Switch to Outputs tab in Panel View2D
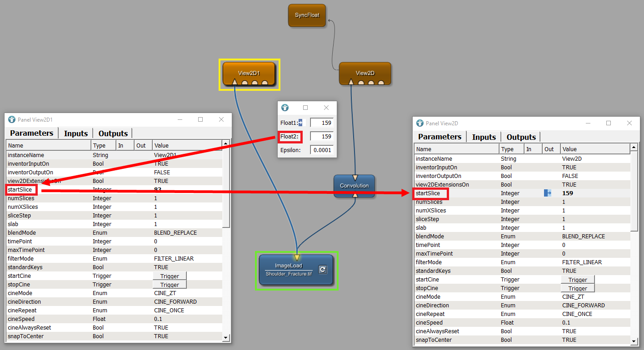Screen dimensions: 644x350 click(x=521, y=137)
